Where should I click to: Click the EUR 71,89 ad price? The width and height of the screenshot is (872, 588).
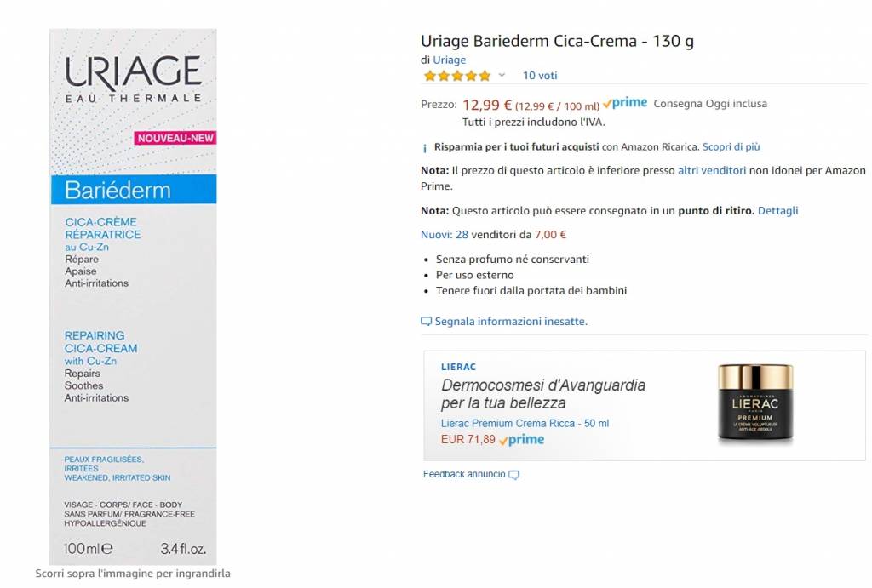click(468, 440)
